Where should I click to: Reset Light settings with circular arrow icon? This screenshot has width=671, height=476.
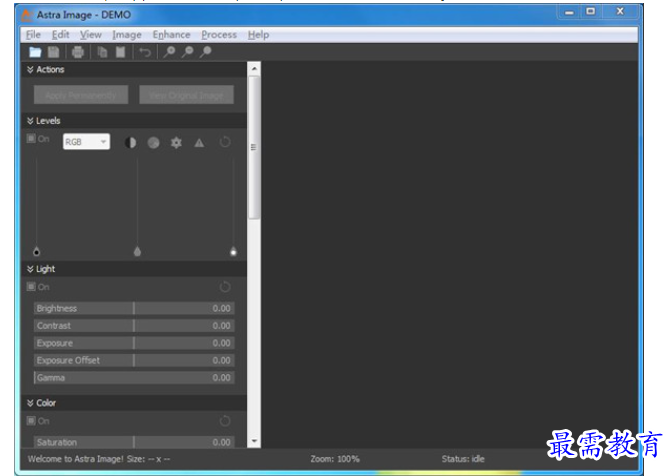point(225,287)
